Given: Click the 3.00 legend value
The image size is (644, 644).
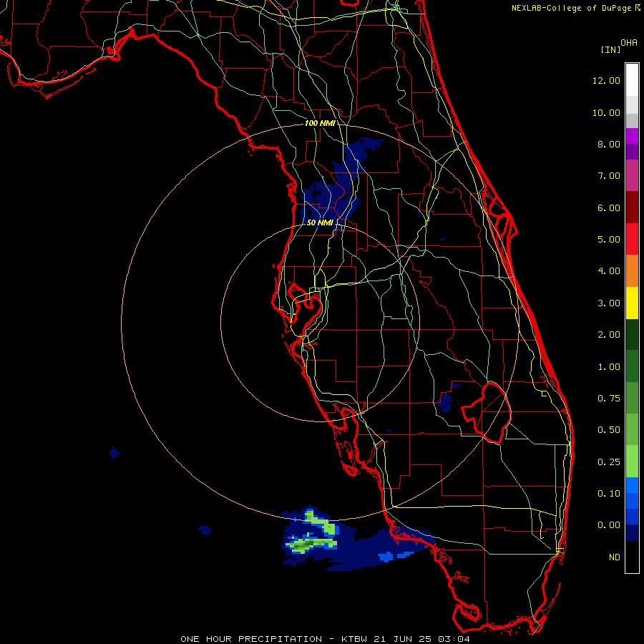Looking at the screenshot, I should pyautogui.click(x=609, y=303).
